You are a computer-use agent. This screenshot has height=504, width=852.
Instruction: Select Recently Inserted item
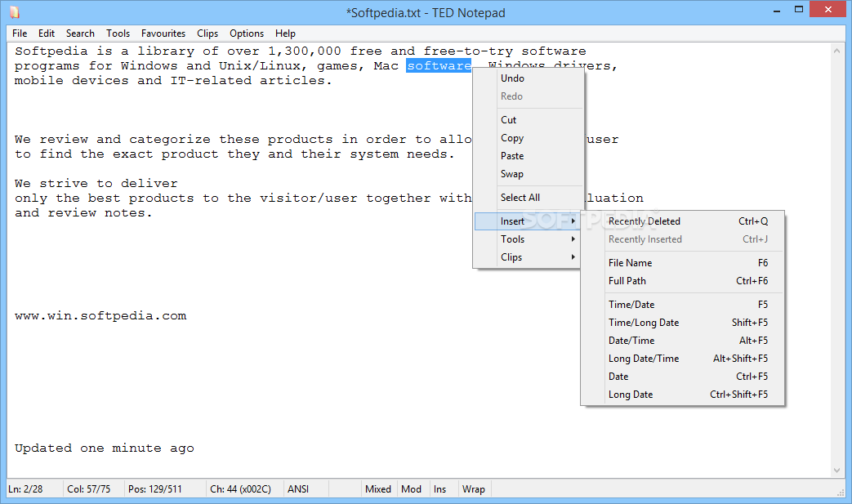coord(682,239)
